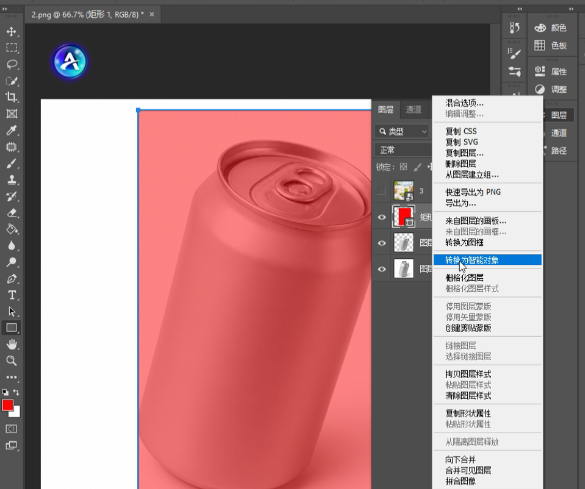Screen dimensions: 585x489
Task: Select the Zoom tool
Action: (x=11, y=361)
